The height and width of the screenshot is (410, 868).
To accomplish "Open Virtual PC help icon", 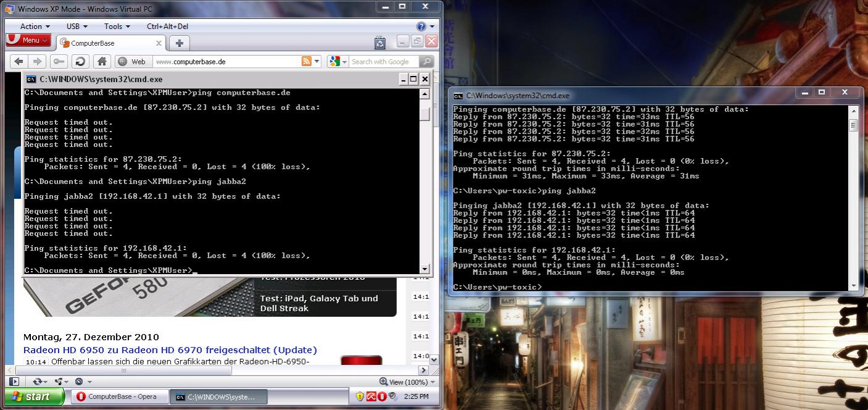I will tap(421, 27).
